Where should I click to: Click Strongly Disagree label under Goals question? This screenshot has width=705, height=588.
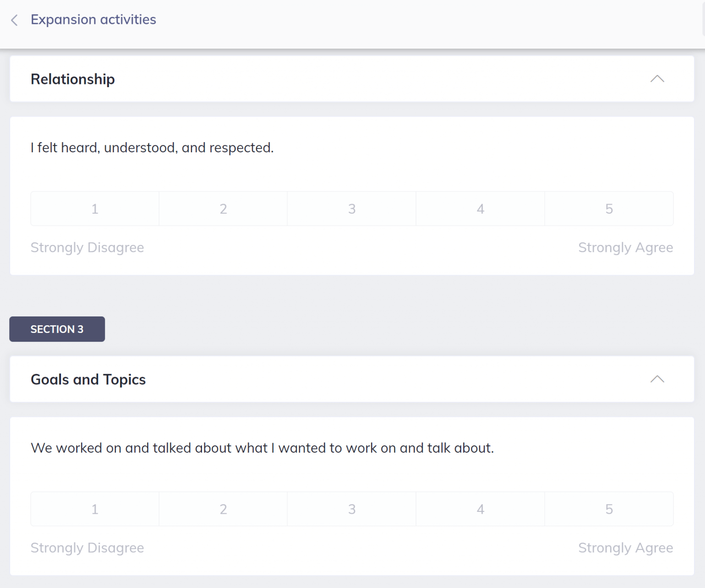point(87,548)
